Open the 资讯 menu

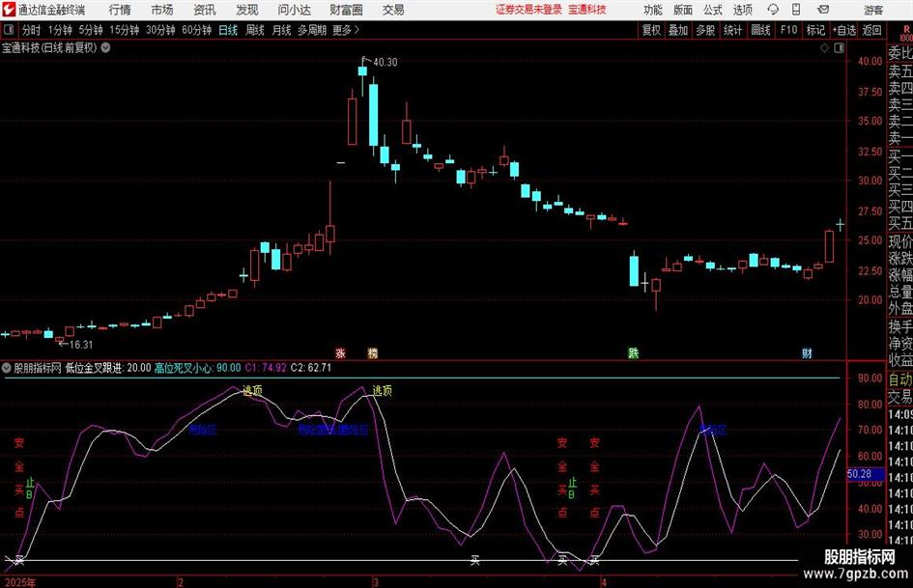(205, 10)
